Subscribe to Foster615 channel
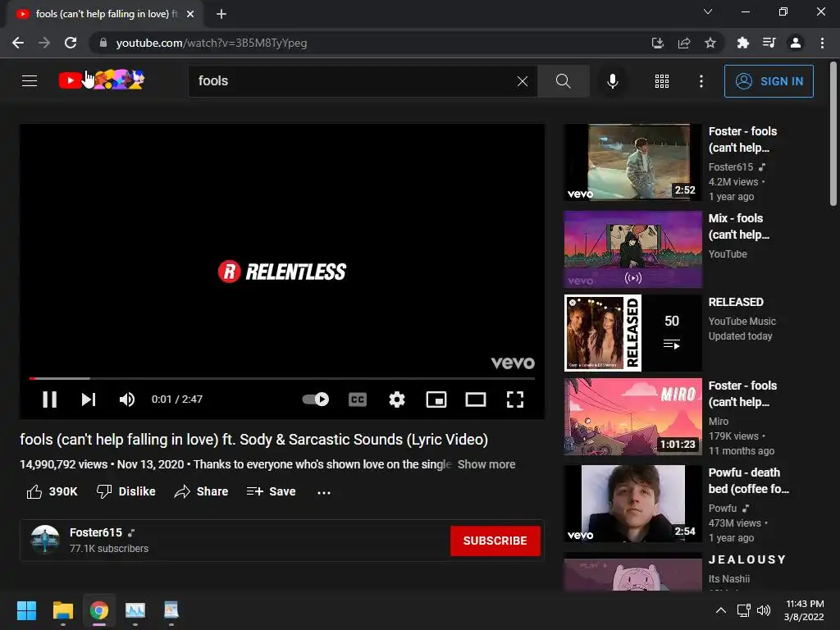840x630 pixels. coord(495,541)
